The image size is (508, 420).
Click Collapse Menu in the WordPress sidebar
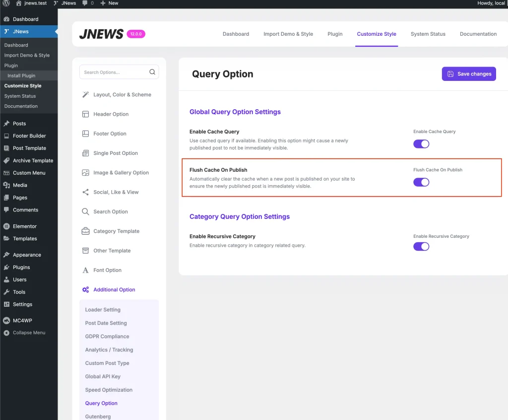point(29,333)
